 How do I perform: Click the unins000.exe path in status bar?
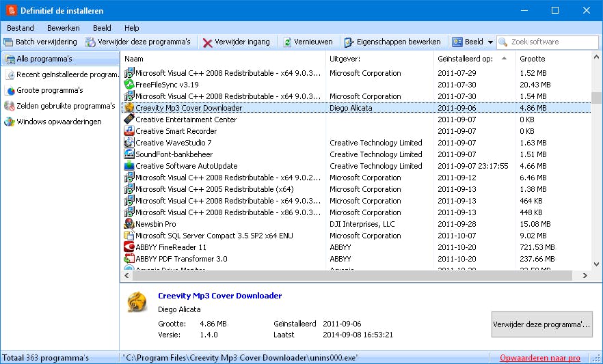coord(240,358)
